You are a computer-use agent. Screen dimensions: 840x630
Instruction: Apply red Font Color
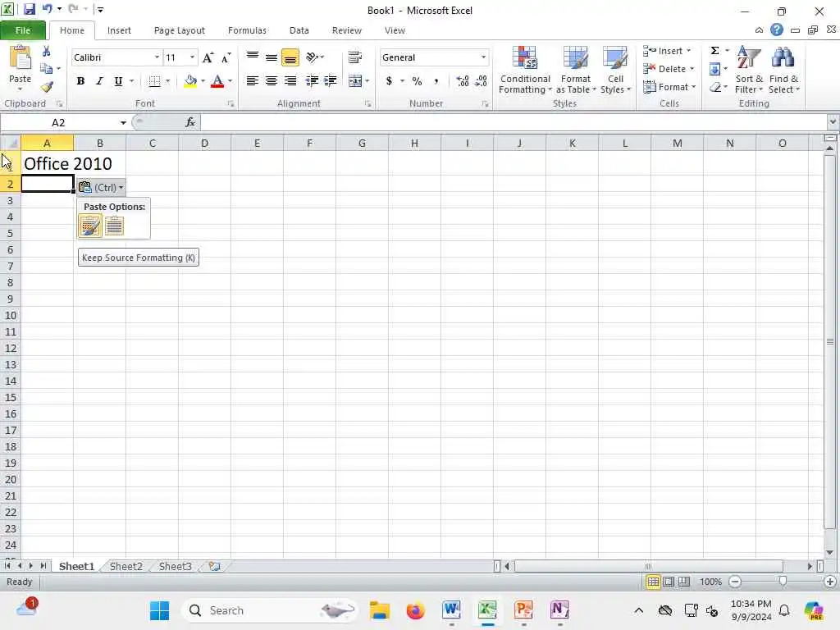click(x=217, y=81)
